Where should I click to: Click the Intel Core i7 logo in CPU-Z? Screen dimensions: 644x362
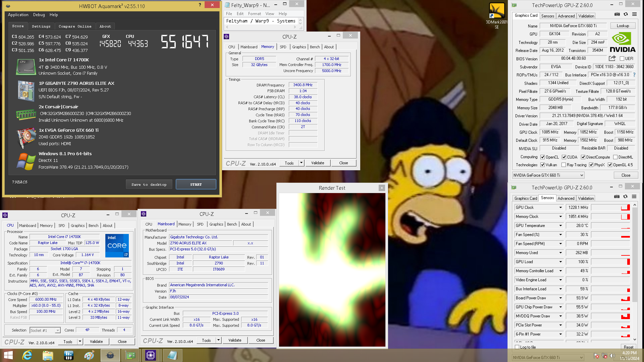tap(117, 246)
